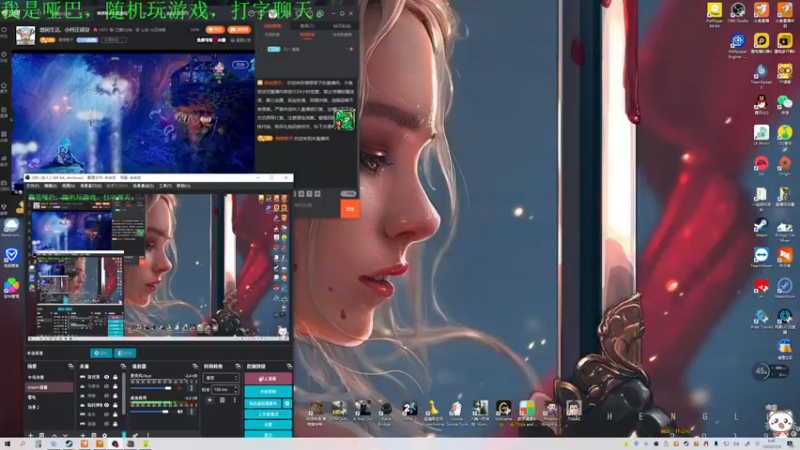Select the steam直播 scene in scenes list

(49, 387)
